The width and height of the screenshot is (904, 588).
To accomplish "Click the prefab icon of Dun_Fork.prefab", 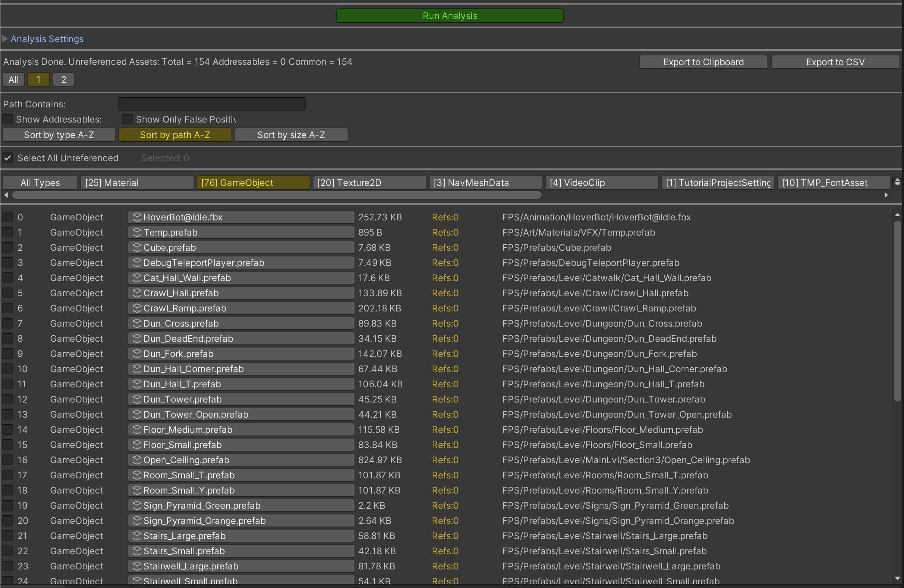I will (137, 354).
